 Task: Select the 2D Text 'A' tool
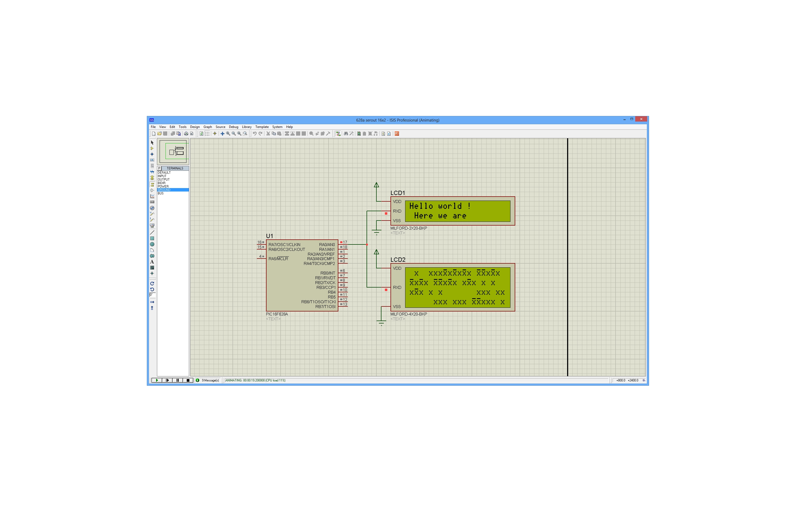tap(152, 262)
